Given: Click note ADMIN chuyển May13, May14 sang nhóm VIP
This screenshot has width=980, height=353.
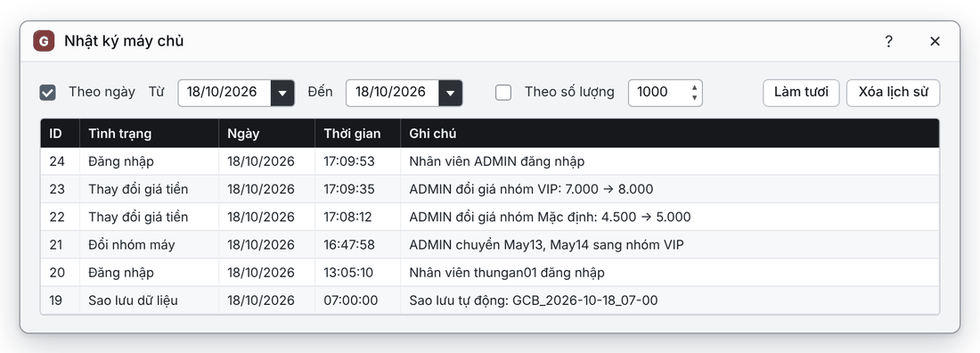Looking at the screenshot, I should coord(669,245).
